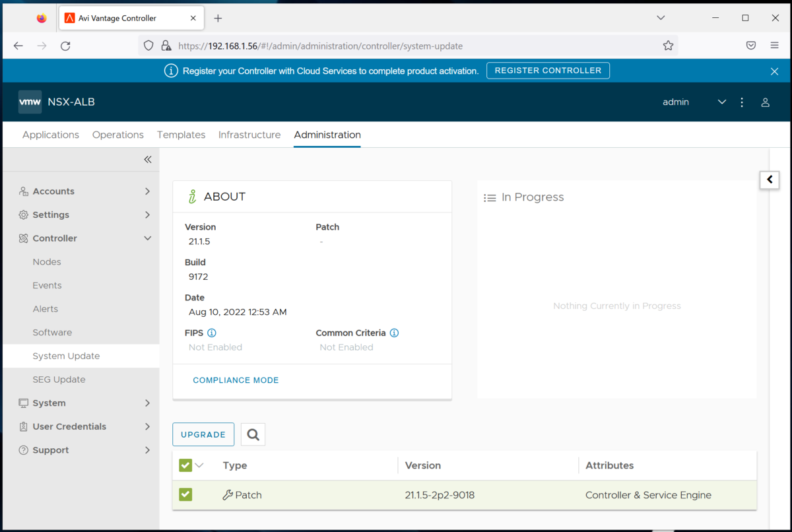Screen dimensions: 792x532
Task: Open Alerts in the sidebar
Action: pyautogui.click(x=46, y=309)
